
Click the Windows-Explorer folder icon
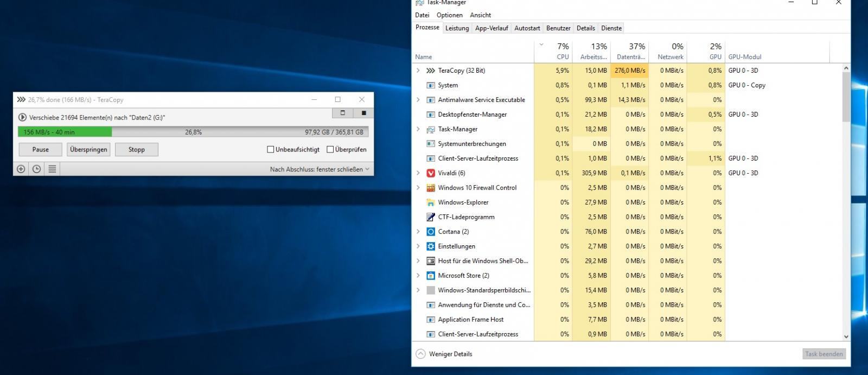coord(431,202)
